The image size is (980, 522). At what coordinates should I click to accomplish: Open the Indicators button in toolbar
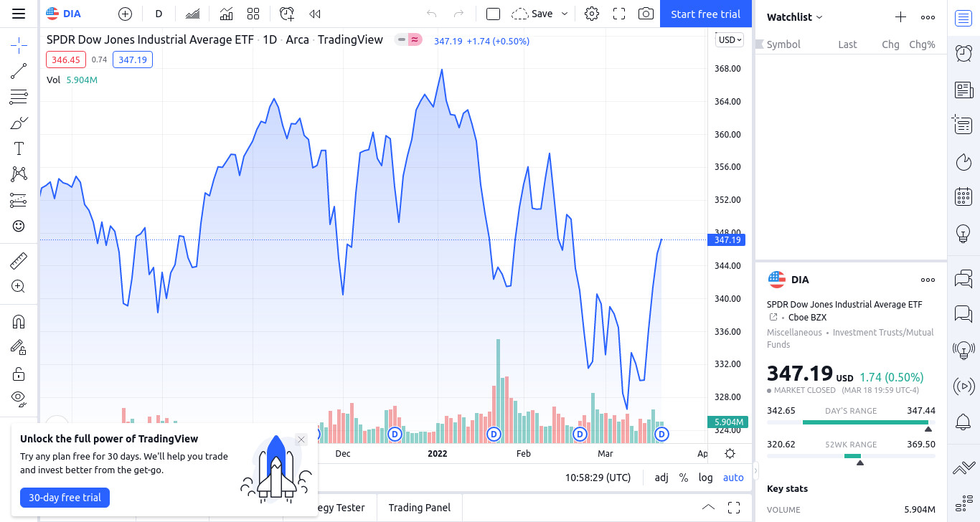point(226,14)
